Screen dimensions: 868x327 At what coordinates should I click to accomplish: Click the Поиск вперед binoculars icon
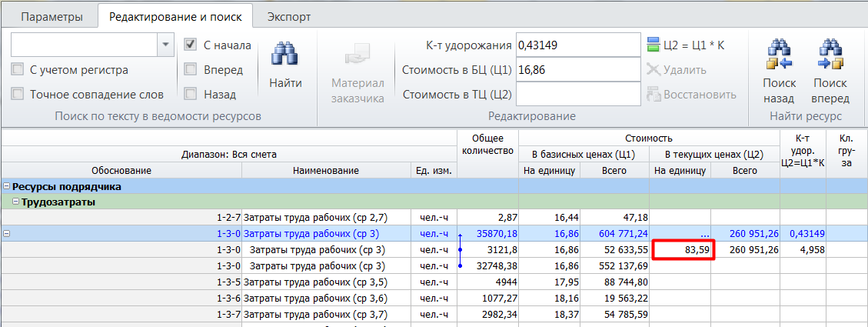point(830,55)
